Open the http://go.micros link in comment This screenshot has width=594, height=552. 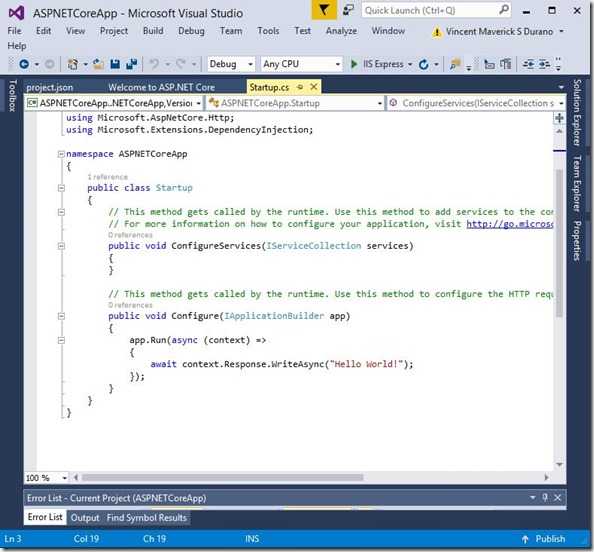click(510, 224)
